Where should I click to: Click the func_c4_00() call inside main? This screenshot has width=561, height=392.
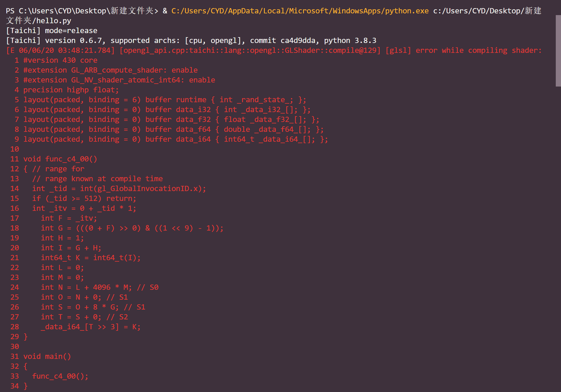coord(60,376)
